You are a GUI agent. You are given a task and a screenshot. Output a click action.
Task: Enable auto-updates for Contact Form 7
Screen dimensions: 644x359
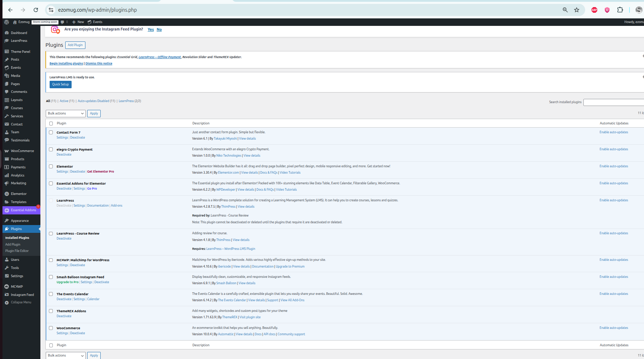[x=614, y=132]
